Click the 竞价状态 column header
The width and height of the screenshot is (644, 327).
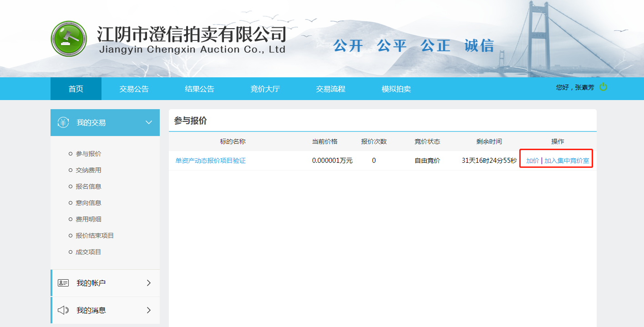tap(427, 141)
